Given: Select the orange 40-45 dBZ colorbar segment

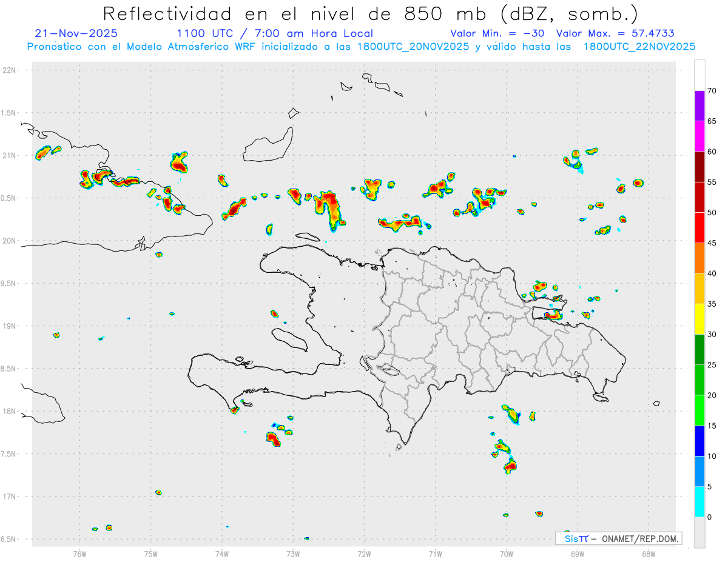Looking at the screenshot, I should [x=699, y=258].
